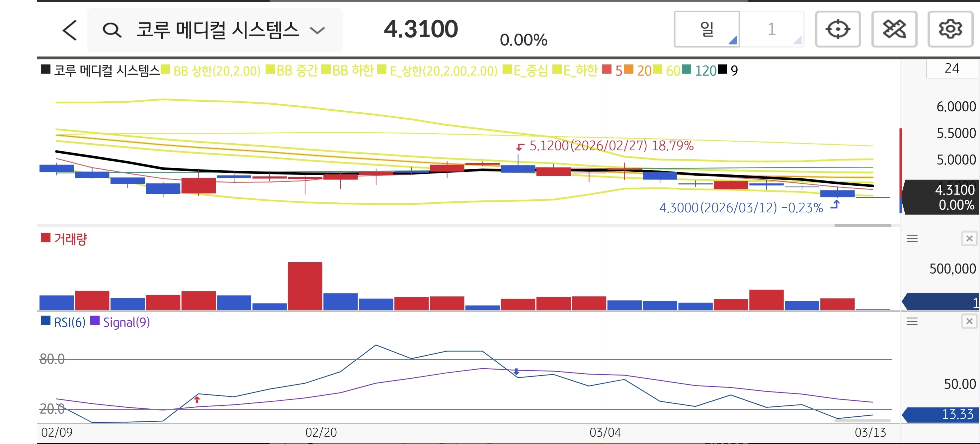Open the daily period dropdown
This screenshot has width=980, height=444.
(x=706, y=29)
